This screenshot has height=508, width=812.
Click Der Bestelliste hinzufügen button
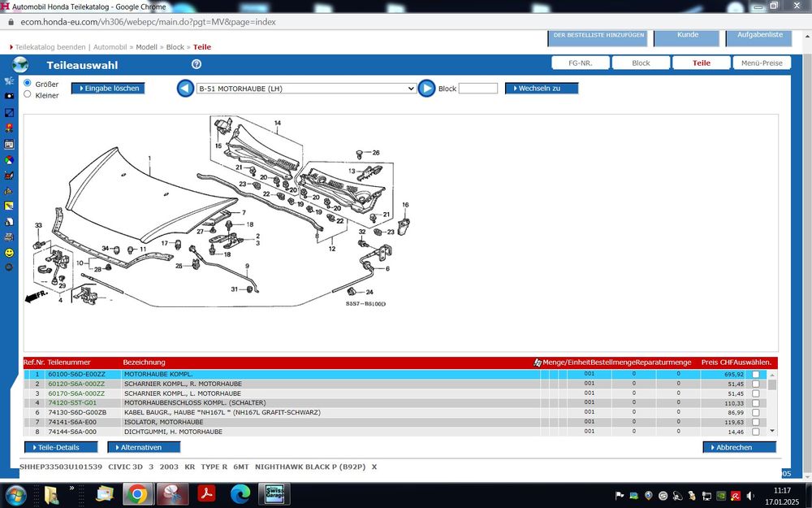[x=598, y=37]
